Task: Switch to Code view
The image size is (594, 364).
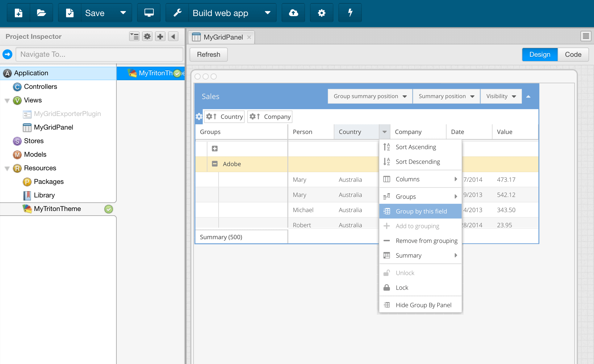Action: tap(573, 55)
